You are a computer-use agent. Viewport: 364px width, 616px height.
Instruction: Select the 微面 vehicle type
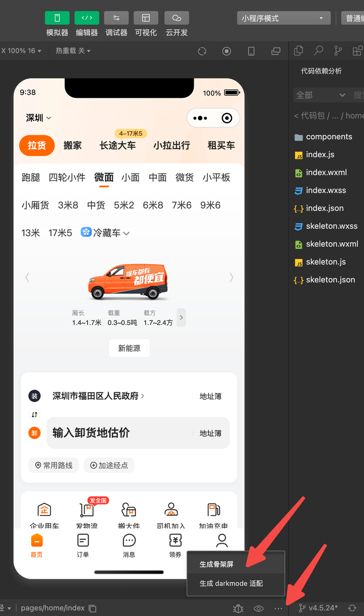pos(104,178)
